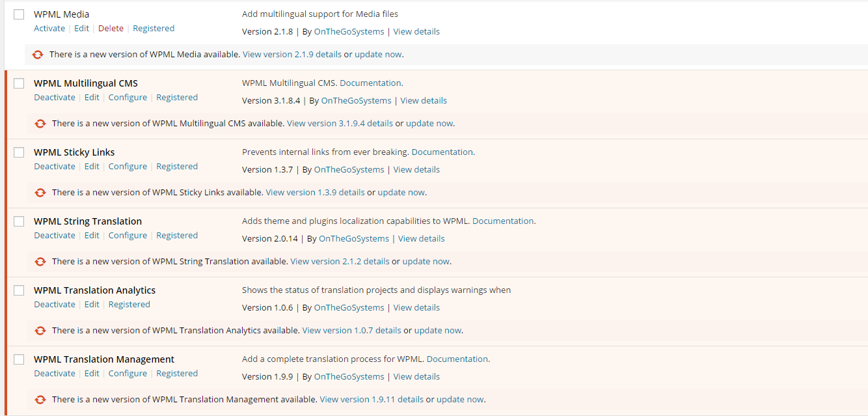Click the WPML Sticky Links plugin title
This screenshot has width=868, height=416.
pos(74,152)
